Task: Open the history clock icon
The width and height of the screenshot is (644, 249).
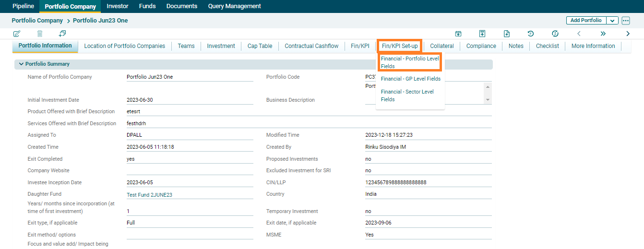Action: tap(531, 34)
